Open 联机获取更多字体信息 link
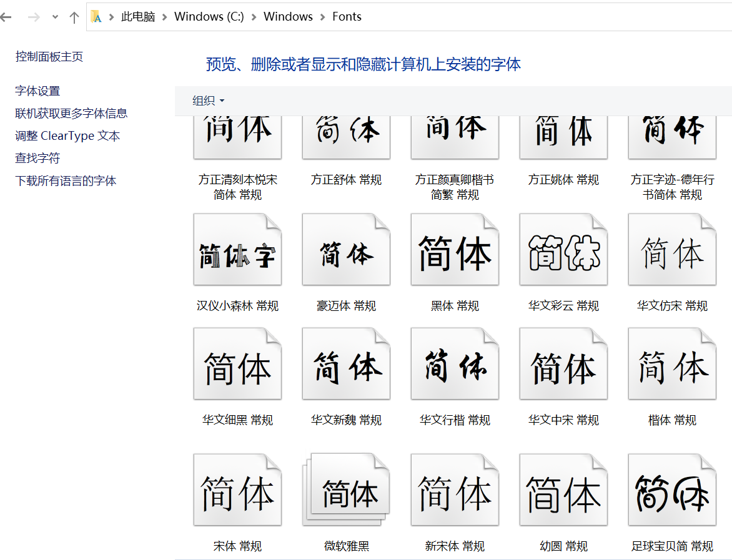The image size is (732, 560). 71,114
